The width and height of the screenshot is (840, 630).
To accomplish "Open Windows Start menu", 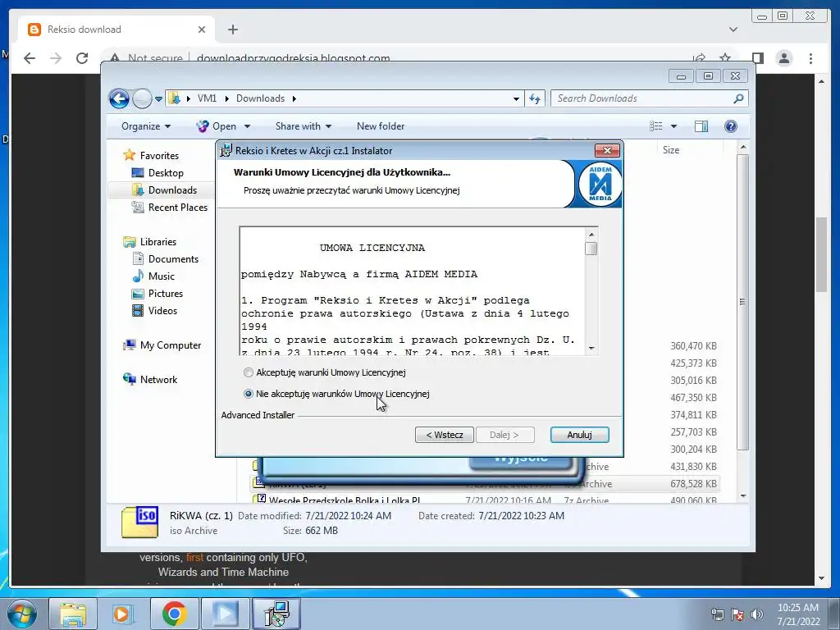I will point(22,614).
